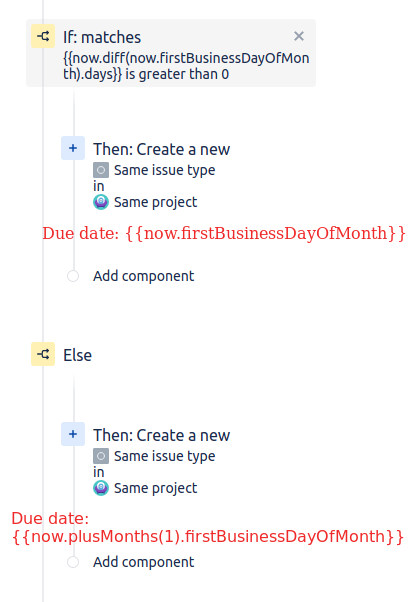The image size is (419, 602).
Task: Select the Else branch label
Action: pyautogui.click(x=78, y=355)
